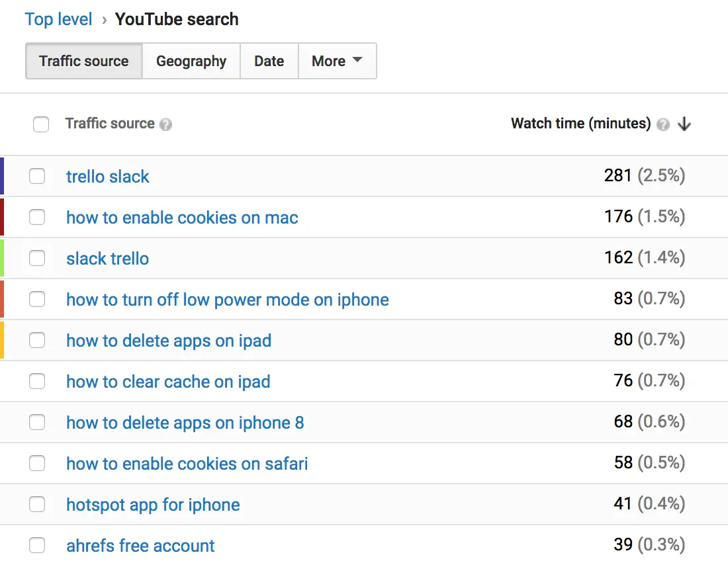The height and width of the screenshot is (565, 728).
Task: Click help icon next to Traffic source header
Action: [x=166, y=124]
